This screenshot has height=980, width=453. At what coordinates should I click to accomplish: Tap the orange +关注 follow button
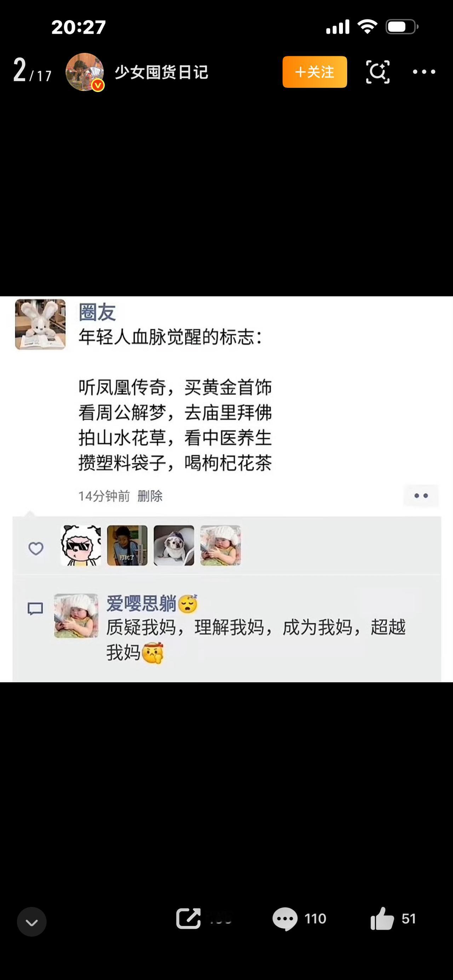click(x=315, y=72)
